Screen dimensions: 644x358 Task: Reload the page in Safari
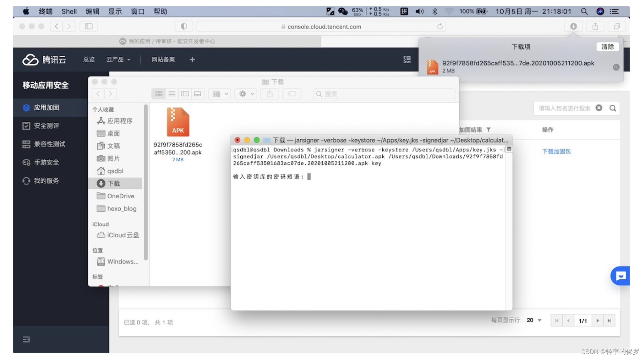tap(440, 26)
